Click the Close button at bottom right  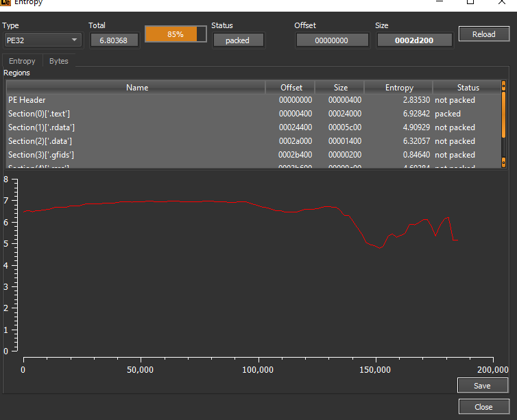[x=483, y=407]
